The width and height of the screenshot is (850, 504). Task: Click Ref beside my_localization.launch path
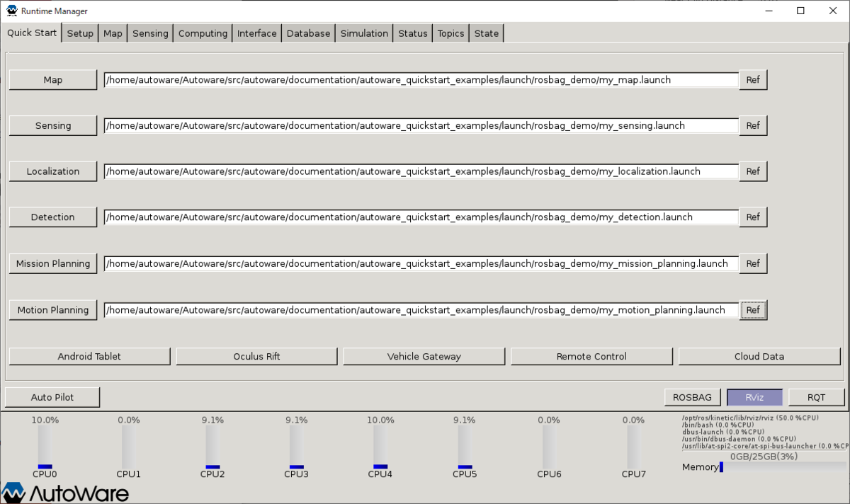[753, 171]
